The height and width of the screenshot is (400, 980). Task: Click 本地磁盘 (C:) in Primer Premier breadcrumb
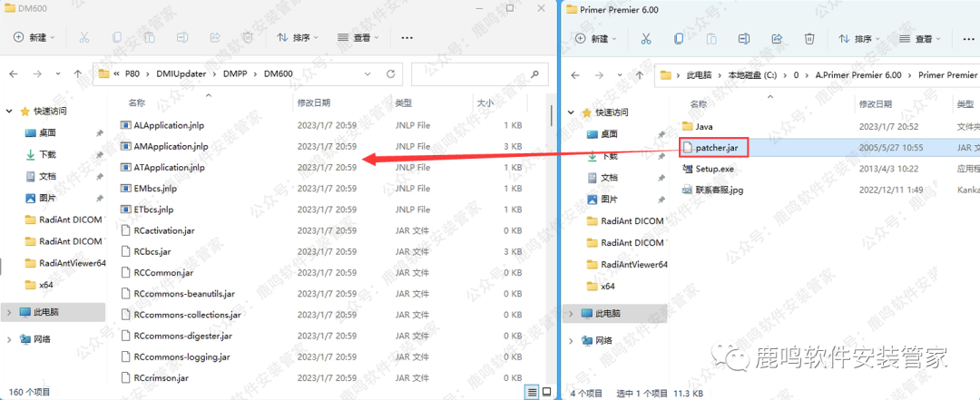coord(752,75)
